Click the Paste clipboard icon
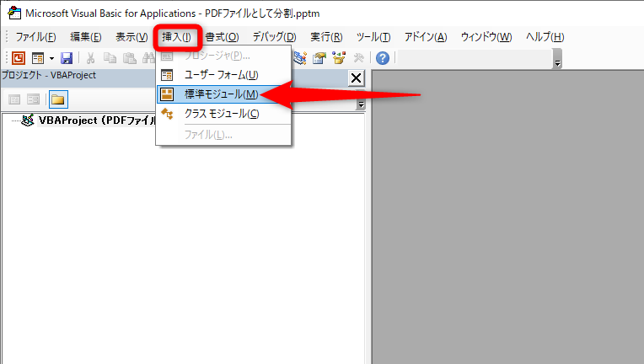Image resolution: width=644 pixels, height=364 pixels. pyautogui.click(x=130, y=58)
